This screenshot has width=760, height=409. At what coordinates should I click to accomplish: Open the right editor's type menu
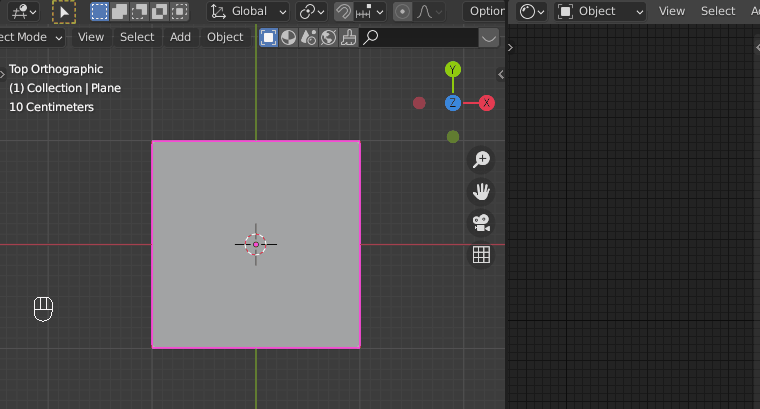tap(532, 12)
